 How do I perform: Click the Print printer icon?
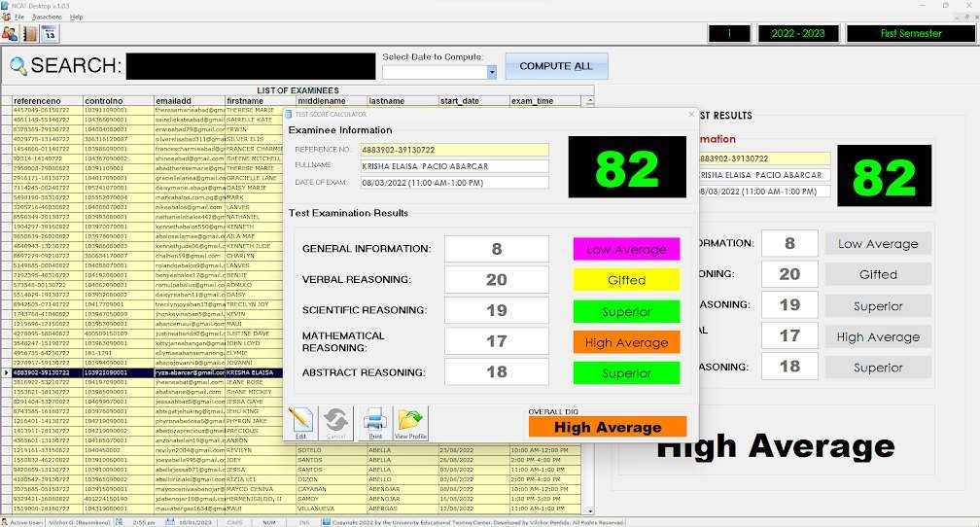click(374, 421)
